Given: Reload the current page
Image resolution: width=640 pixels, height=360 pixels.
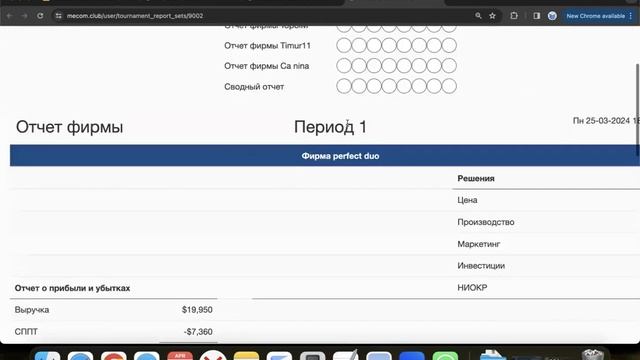Looking at the screenshot, I should point(40,16).
